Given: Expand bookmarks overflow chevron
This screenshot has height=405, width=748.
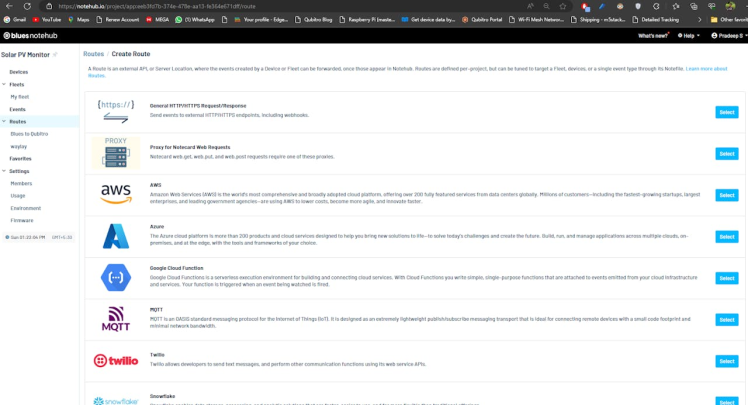Looking at the screenshot, I should tap(699, 20).
